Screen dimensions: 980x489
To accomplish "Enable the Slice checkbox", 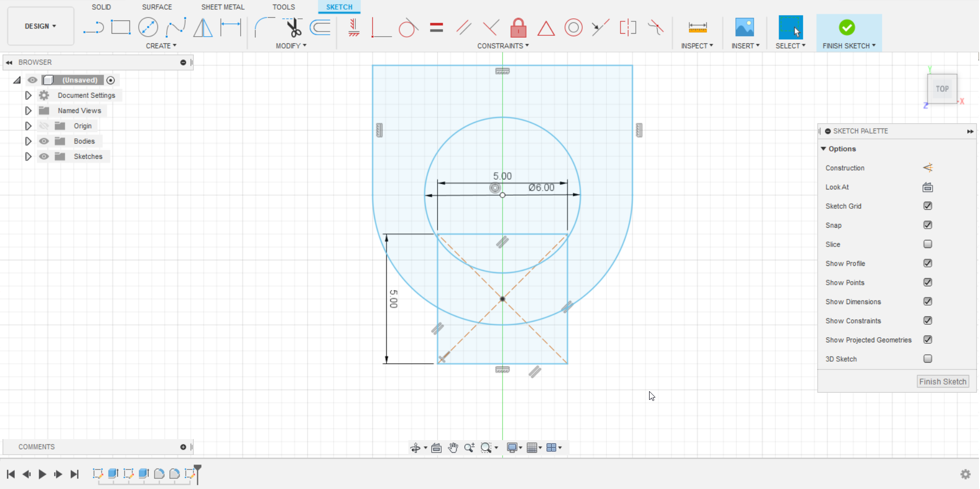I will [927, 244].
